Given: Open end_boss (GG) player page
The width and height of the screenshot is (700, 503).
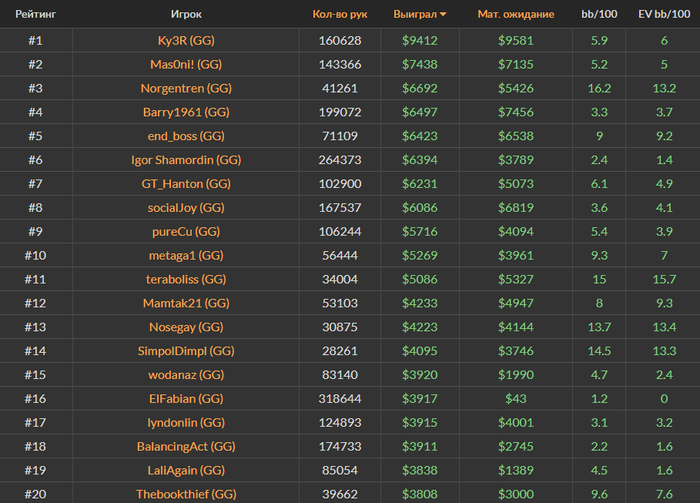Looking at the screenshot, I should tap(186, 136).
